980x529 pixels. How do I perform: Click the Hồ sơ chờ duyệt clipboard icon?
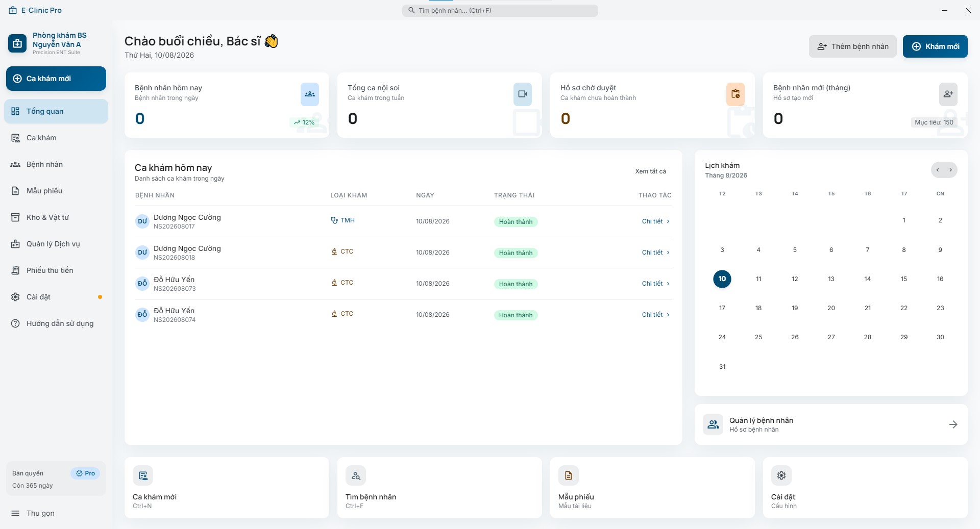[x=736, y=94]
